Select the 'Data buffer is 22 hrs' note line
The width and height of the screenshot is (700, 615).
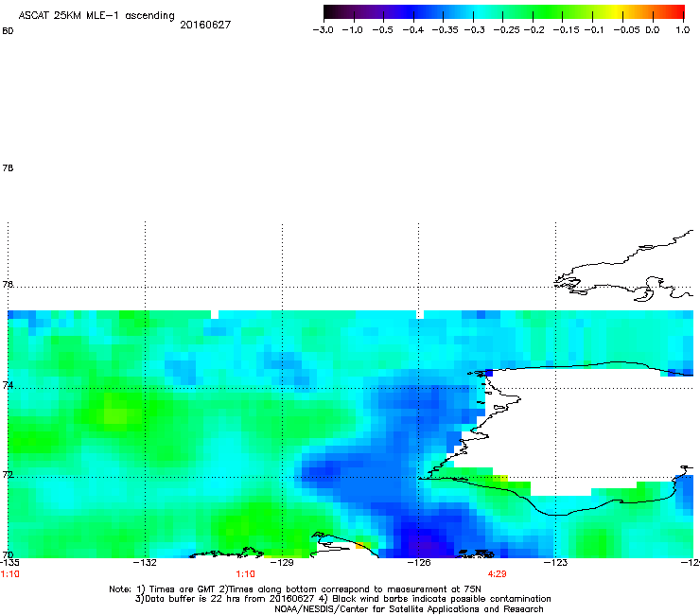(x=342, y=599)
